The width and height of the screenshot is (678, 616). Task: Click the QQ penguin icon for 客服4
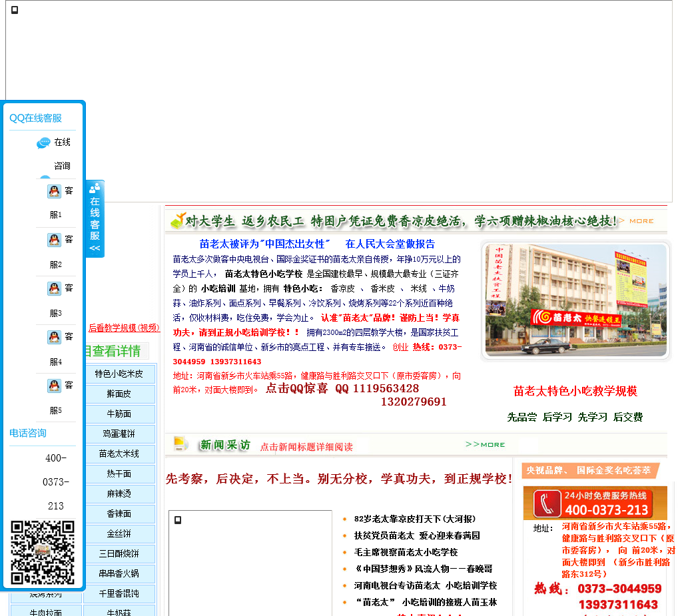(54, 337)
